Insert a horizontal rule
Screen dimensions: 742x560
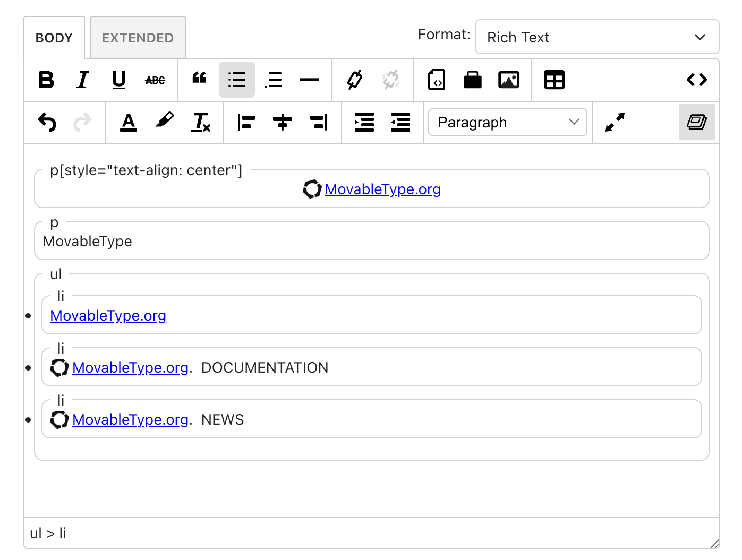click(309, 80)
